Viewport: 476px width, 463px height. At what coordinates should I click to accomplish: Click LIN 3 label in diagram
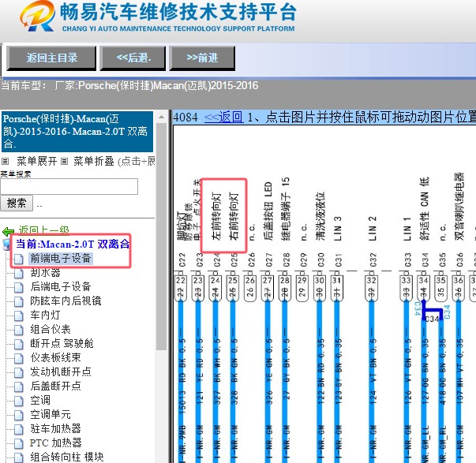(338, 229)
